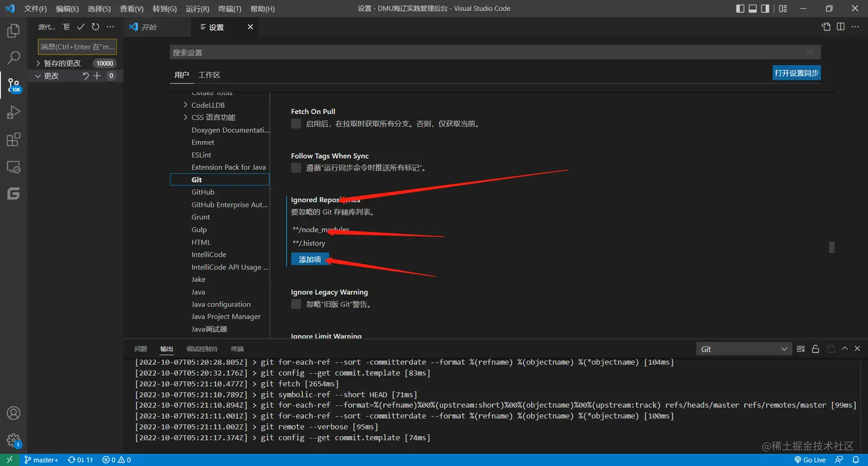Select GitHub in settings tree
The height and width of the screenshot is (466, 868).
pos(203,192)
